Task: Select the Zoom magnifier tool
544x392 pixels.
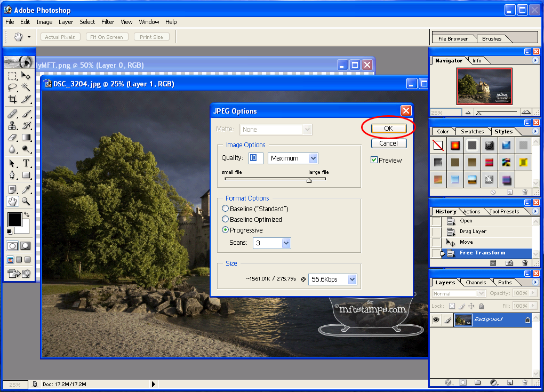Action: click(x=26, y=201)
